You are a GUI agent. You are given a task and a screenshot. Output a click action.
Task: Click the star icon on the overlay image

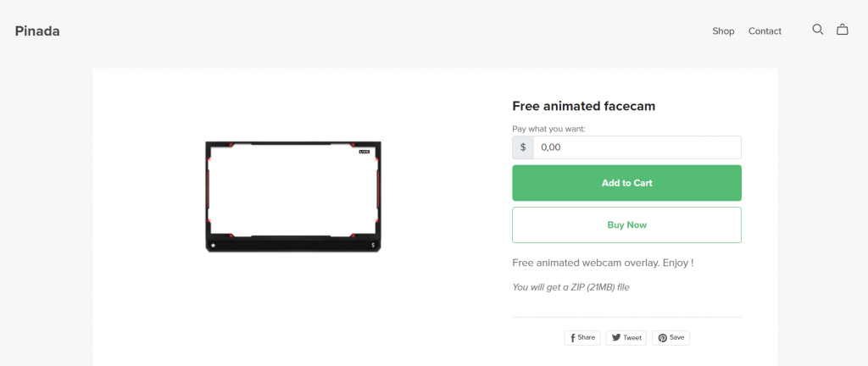pos(213,245)
